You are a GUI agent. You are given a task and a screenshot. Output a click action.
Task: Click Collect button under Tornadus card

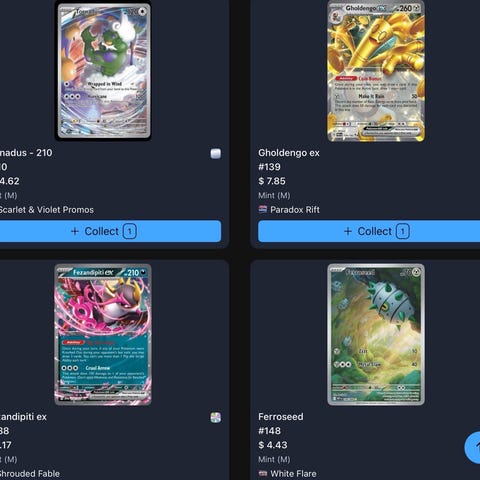click(110, 231)
